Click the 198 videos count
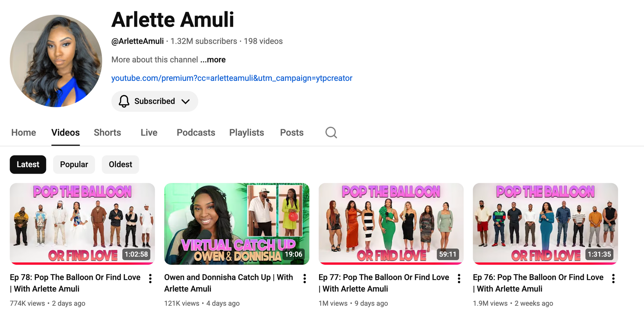644x317 pixels. (x=263, y=41)
